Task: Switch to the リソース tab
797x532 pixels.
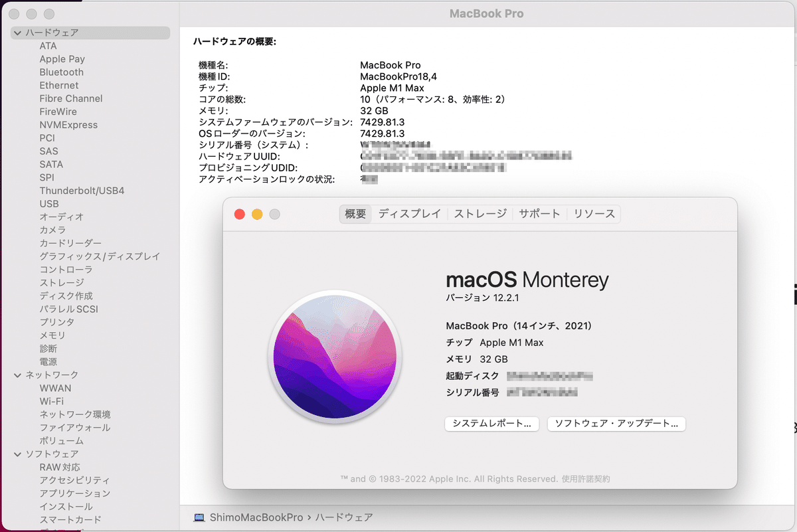Action: coord(594,214)
